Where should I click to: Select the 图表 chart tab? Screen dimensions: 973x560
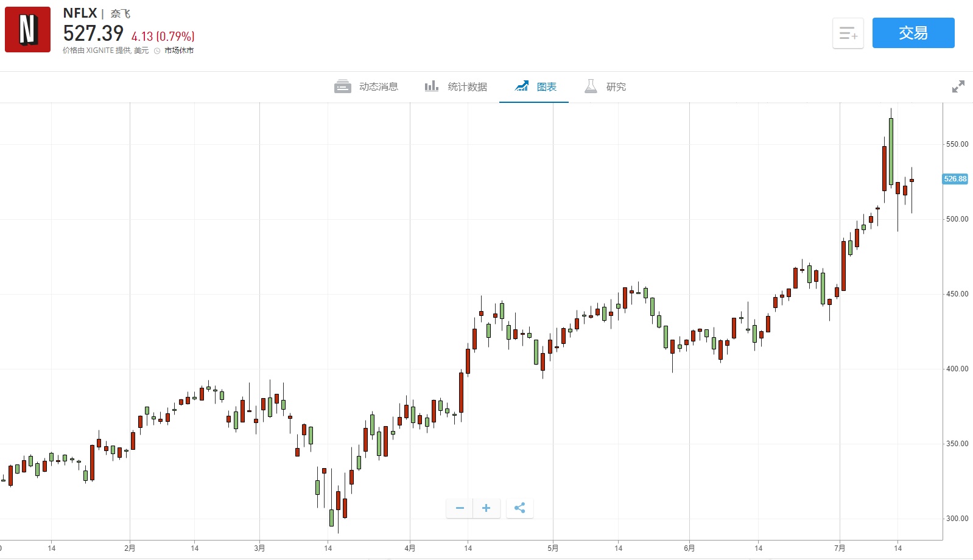tap(546, 87)
